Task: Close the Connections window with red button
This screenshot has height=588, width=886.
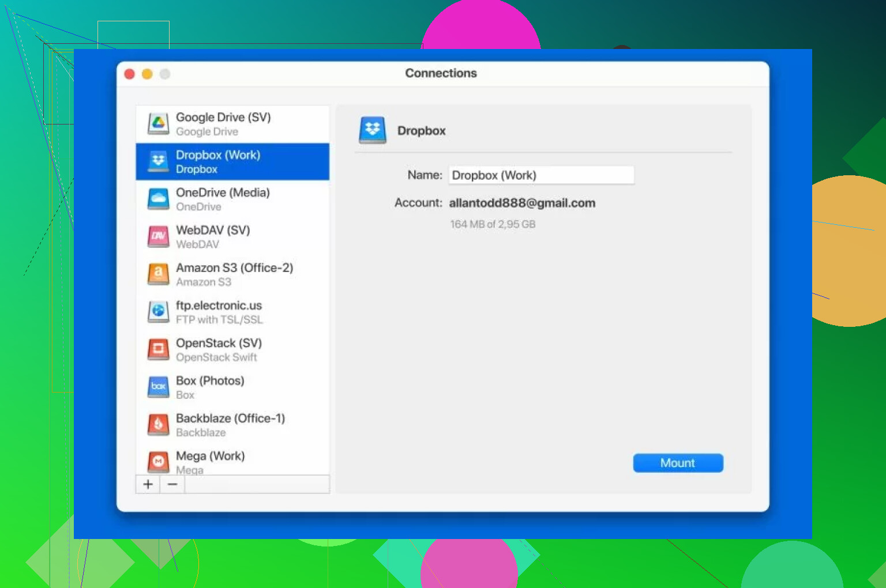Action: [x=130, y=74]
